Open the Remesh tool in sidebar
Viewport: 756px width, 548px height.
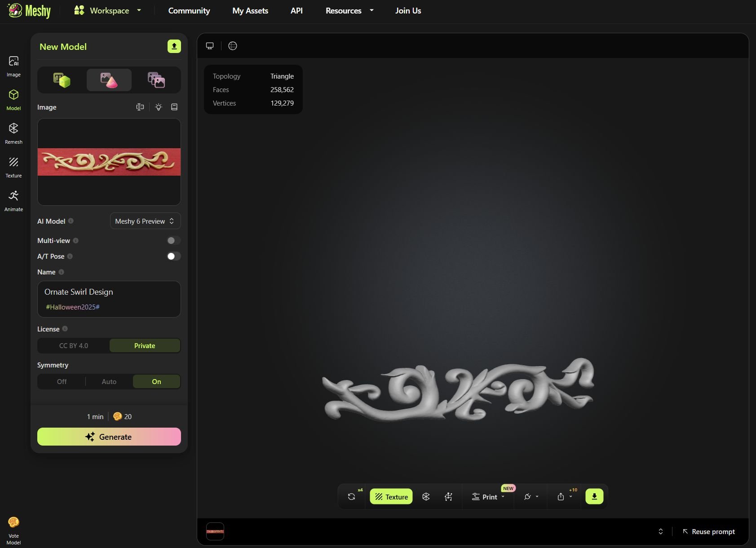tap(13, 133)
